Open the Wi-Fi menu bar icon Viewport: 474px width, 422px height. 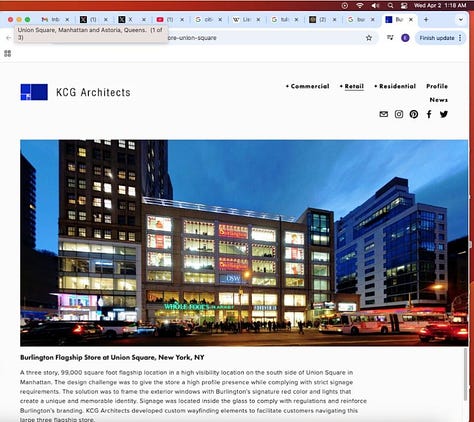click(360, 5)
